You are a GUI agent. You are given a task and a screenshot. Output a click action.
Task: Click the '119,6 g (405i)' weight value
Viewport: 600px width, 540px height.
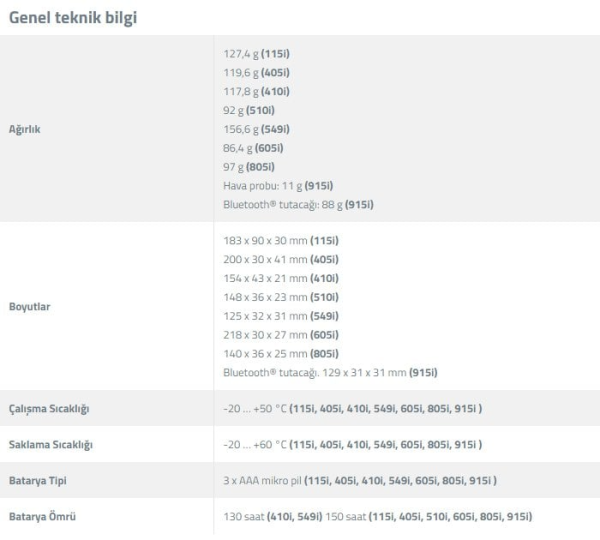tap(256, 72)
